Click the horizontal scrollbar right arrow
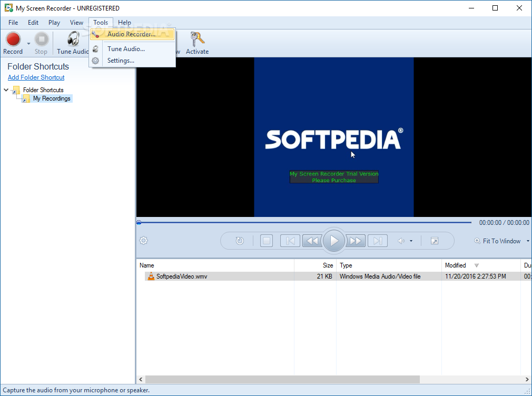The image size is (532, 396). tap(527, 379)
